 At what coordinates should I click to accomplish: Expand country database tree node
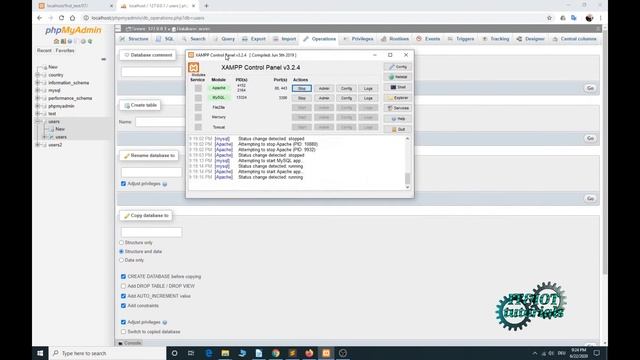tap(38, 75)
